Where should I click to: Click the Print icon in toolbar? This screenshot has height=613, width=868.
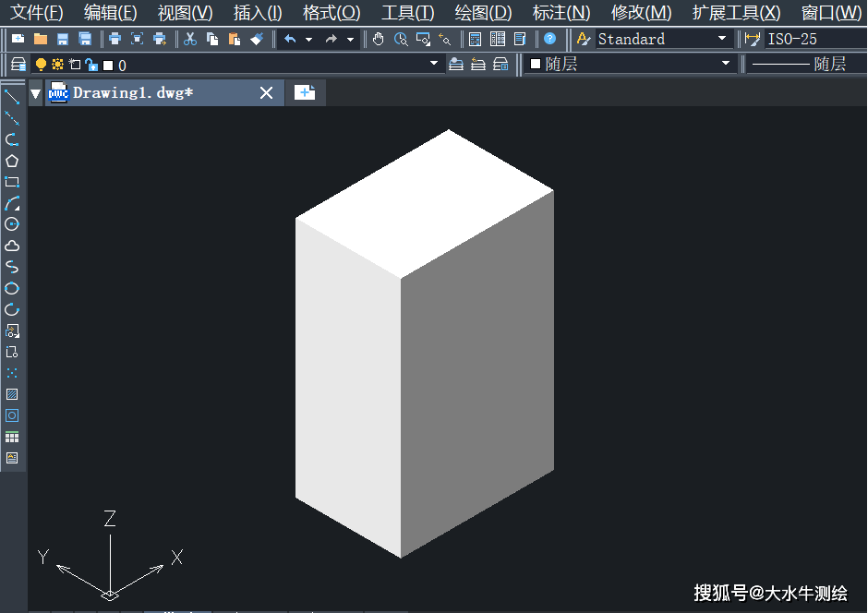(x=115, y=39)
